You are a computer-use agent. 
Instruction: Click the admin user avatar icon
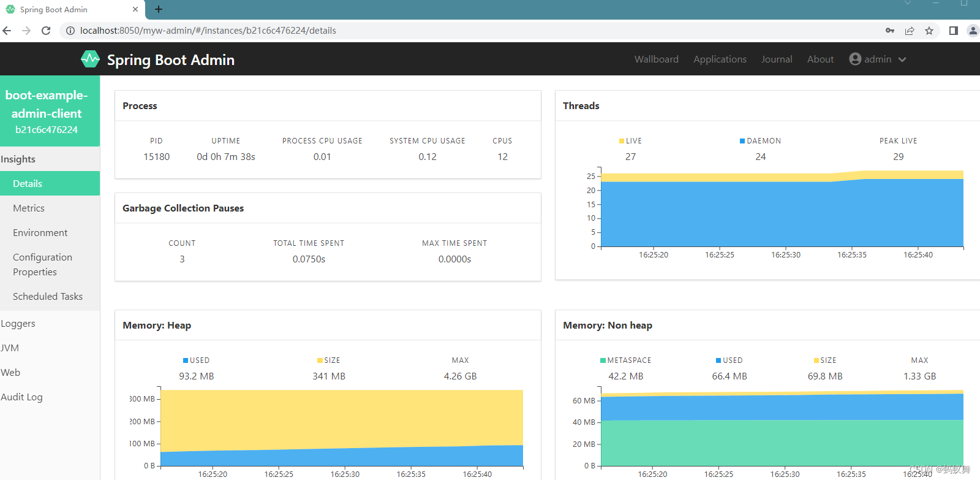(x=855, y=59)
